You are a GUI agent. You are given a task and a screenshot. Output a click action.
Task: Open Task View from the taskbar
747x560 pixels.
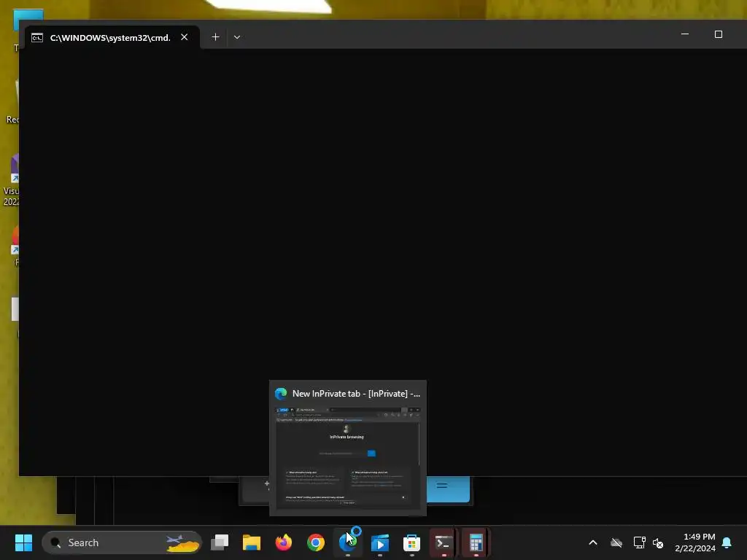(x=220, y=542)
